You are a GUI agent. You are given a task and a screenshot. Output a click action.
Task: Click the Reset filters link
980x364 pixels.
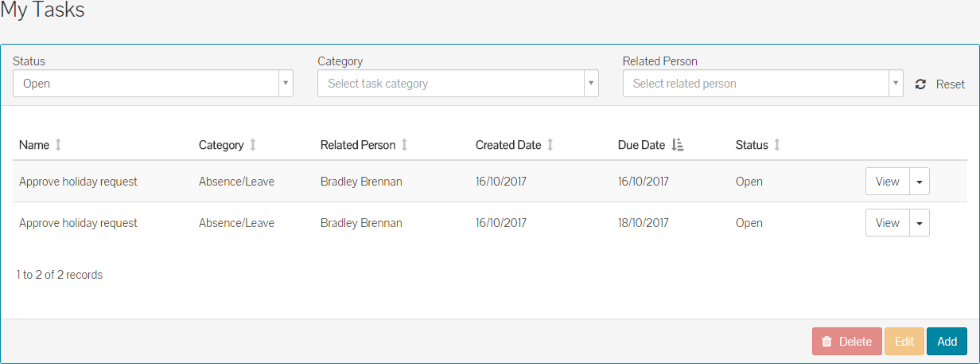(x=950, y=84)
